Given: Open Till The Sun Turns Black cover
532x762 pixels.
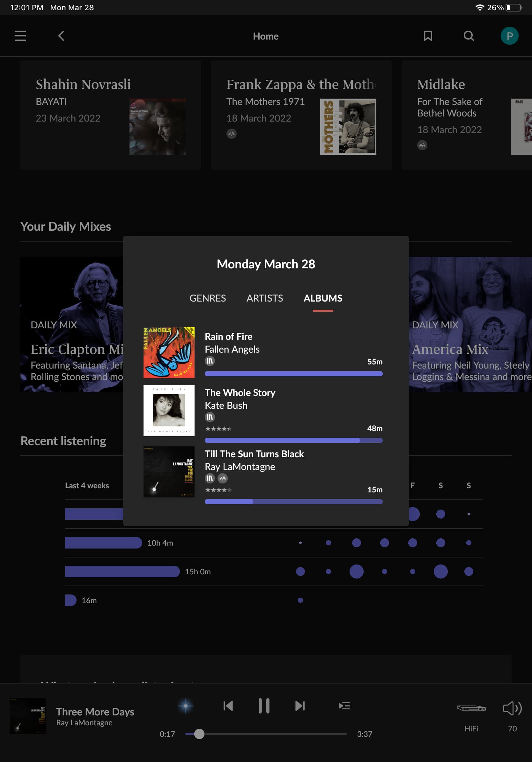Looking at the screenshot, I should pos(169,472).
